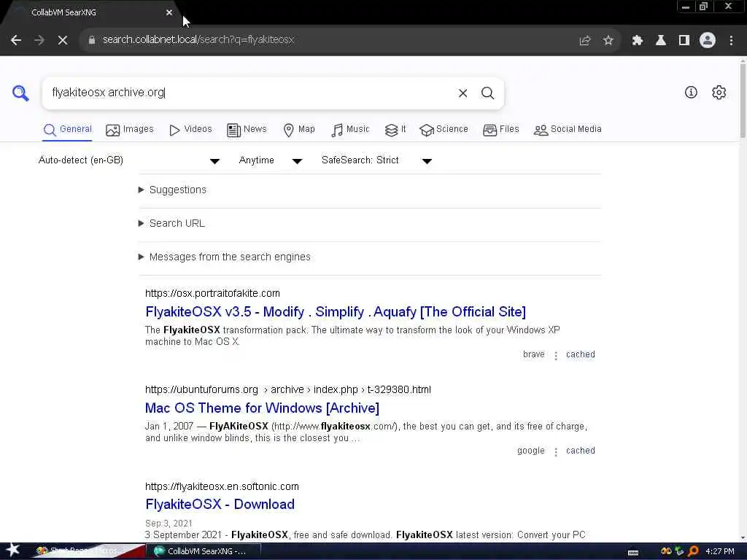Submit search with magnifier button
Image resolution: width=747 pixels, height=560 pixels.
click(487, 93)
